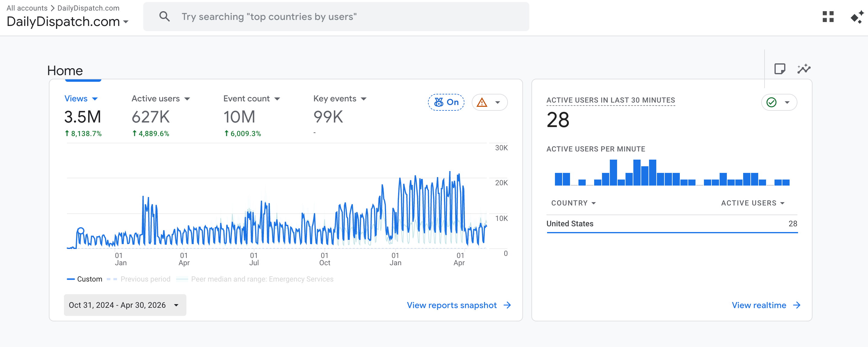The image size is (868, 347).
Task: Click the green data quality checkmark
Action: coord(771,102)
